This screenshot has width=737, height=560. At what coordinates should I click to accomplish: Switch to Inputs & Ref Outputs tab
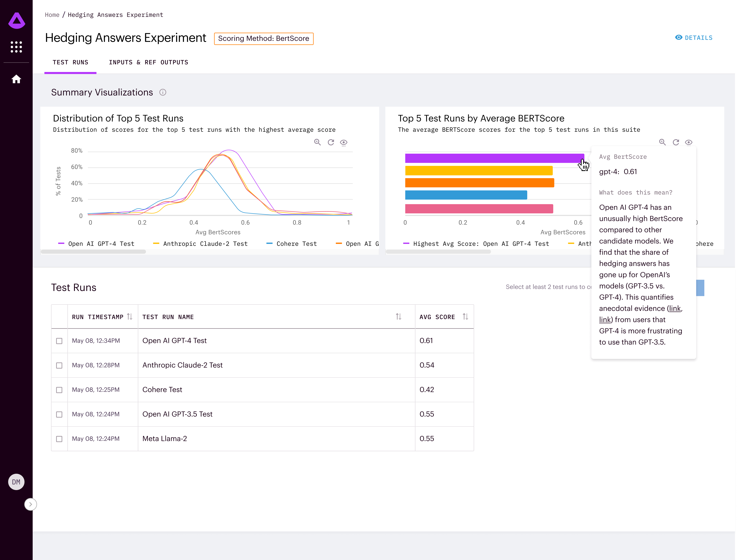click(148, 62)
